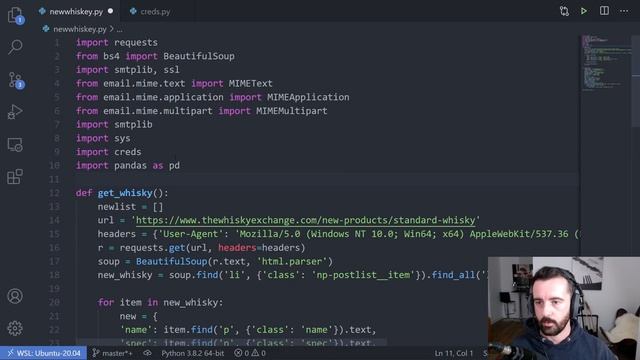Screen dimensions: 640x360
Task: Place cursor on empty line 11
Action: [x=327, y=179]
